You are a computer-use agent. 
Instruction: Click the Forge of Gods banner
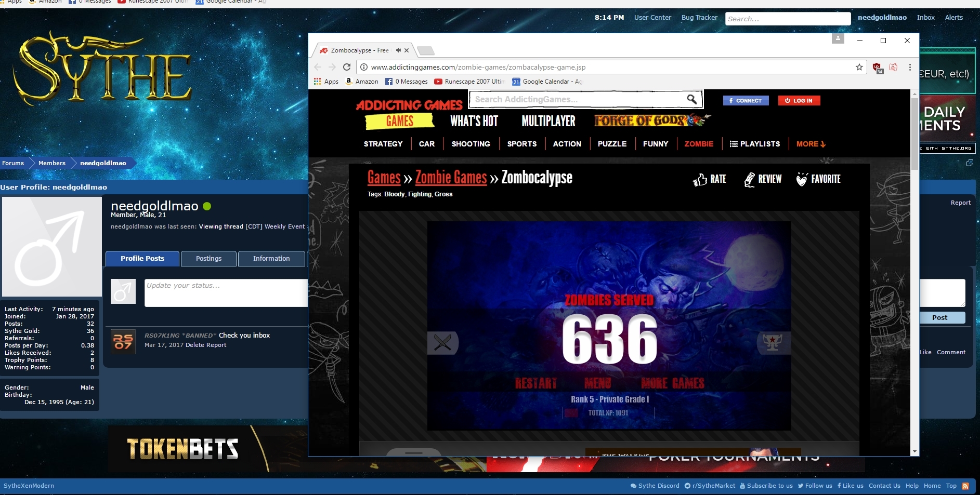point(652,121)
